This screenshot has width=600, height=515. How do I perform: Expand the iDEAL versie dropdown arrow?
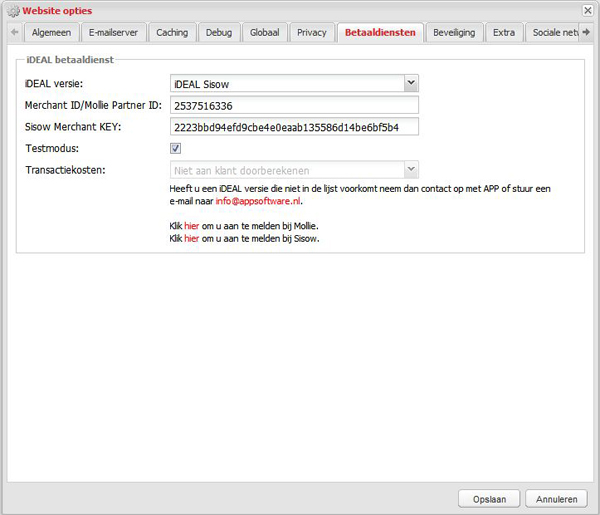(x=411, y=83)
